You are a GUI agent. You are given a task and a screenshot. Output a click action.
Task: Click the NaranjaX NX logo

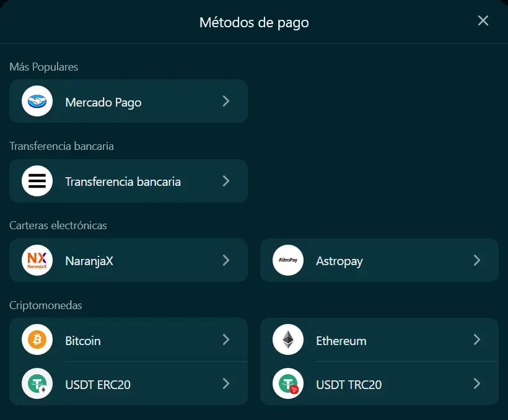(37, 260)
